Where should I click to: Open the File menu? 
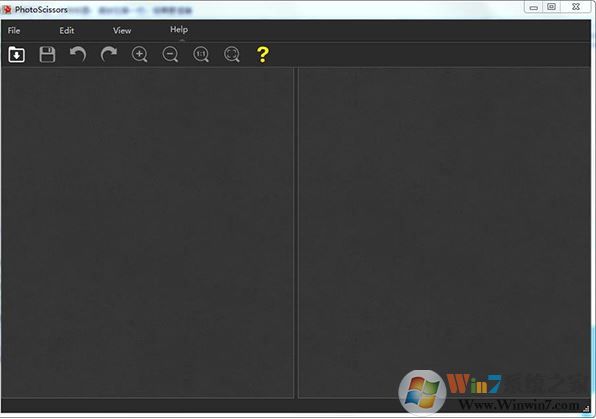(x=14, y=30)
